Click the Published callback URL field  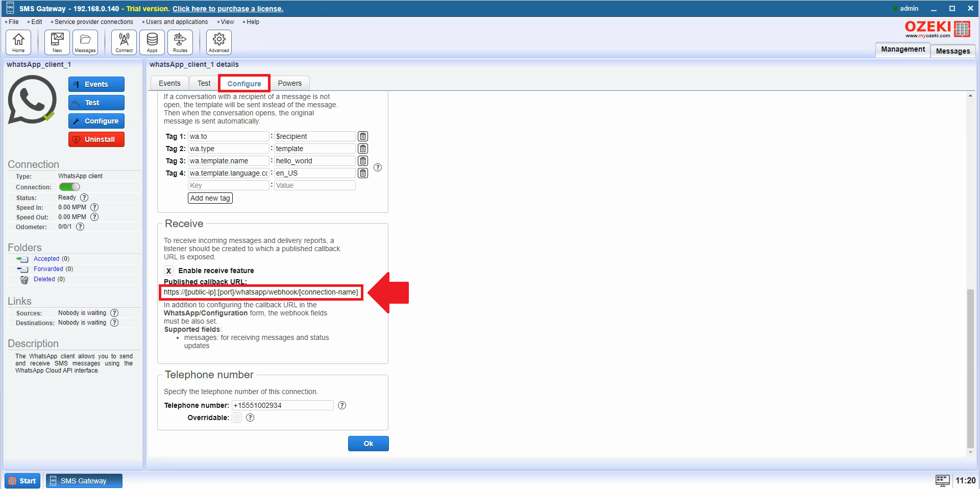click(x=261, y=292)
